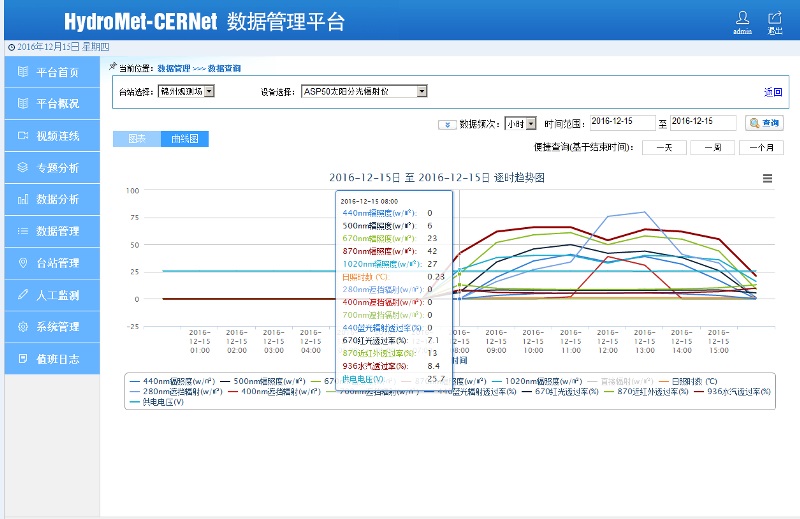Open the 数据频次 frequency dropdown

pyautogui.click(x=530, y=123)
